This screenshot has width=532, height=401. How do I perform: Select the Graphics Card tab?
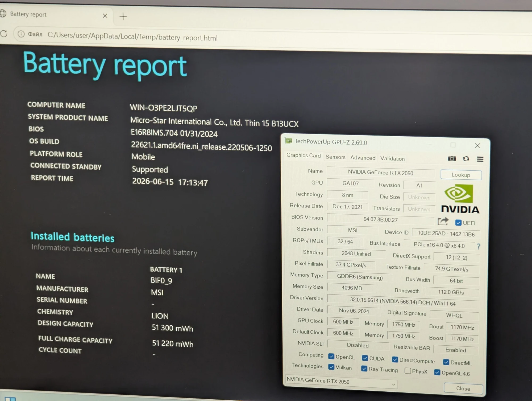304,156
